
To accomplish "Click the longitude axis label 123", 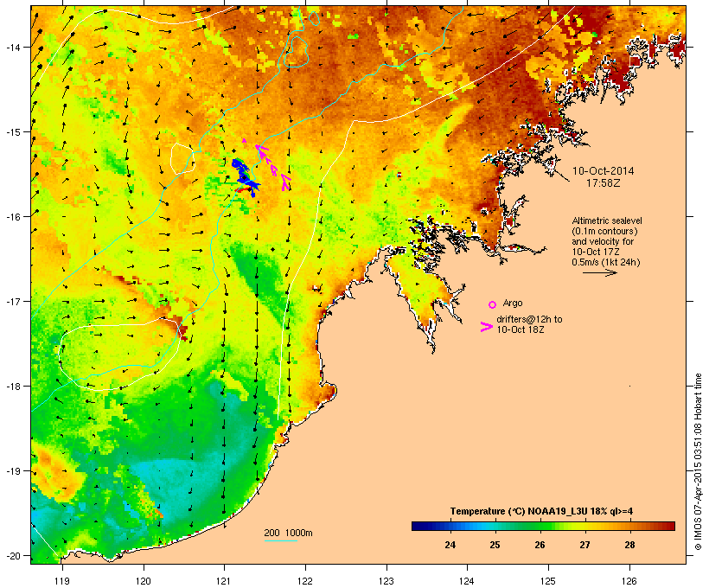I will pos(386,581).
